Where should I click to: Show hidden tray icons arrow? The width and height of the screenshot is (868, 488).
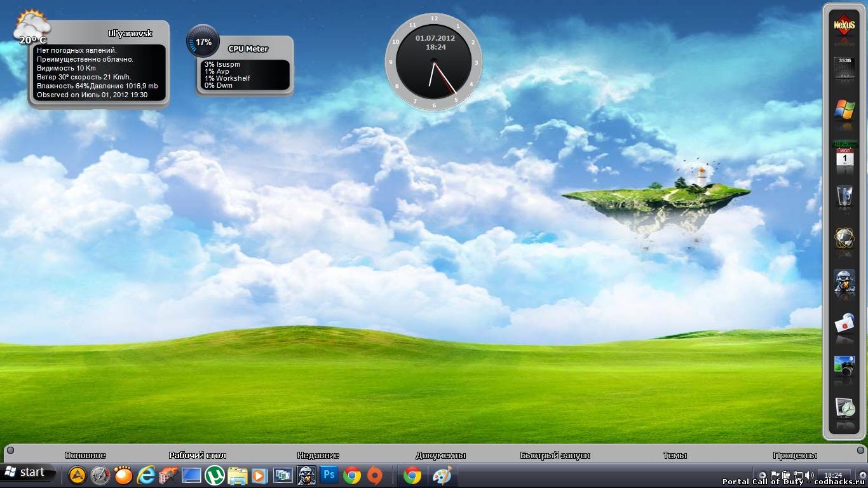point(763,475)
